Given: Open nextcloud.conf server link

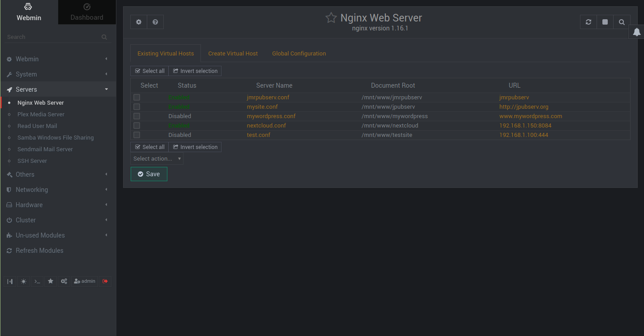Looking at the screenshot, I should 266,125.
